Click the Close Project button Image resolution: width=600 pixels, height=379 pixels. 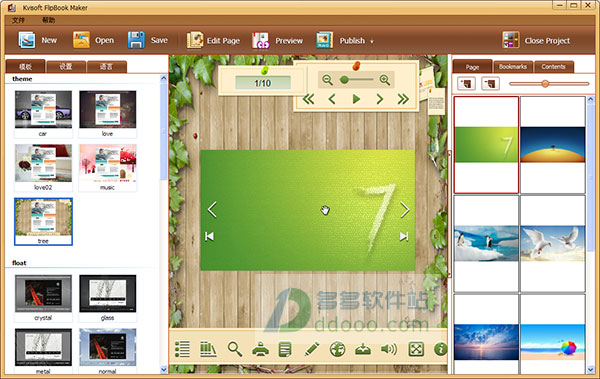coord(536,40)
